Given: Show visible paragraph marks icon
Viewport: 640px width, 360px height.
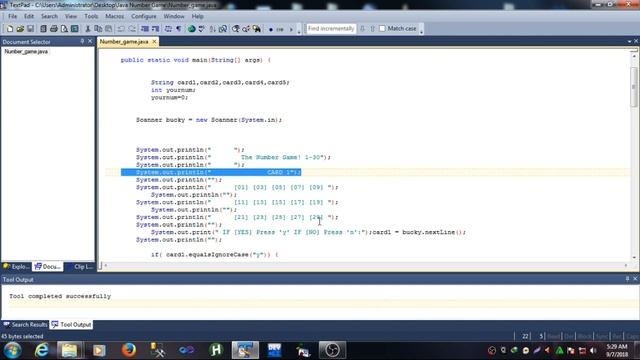Looking at the screenshot, I should pyautogui.click(x=179, y=29).
